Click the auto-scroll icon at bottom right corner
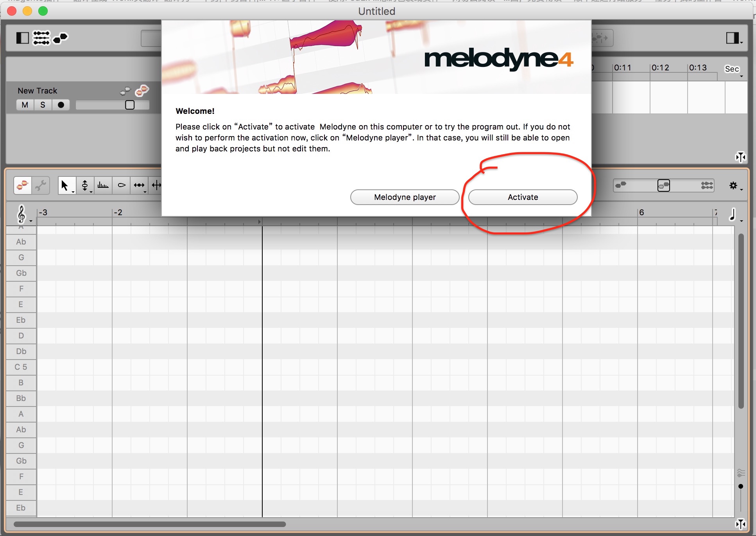756x536 pixels. pyautogui.click(x=741, y=524)
